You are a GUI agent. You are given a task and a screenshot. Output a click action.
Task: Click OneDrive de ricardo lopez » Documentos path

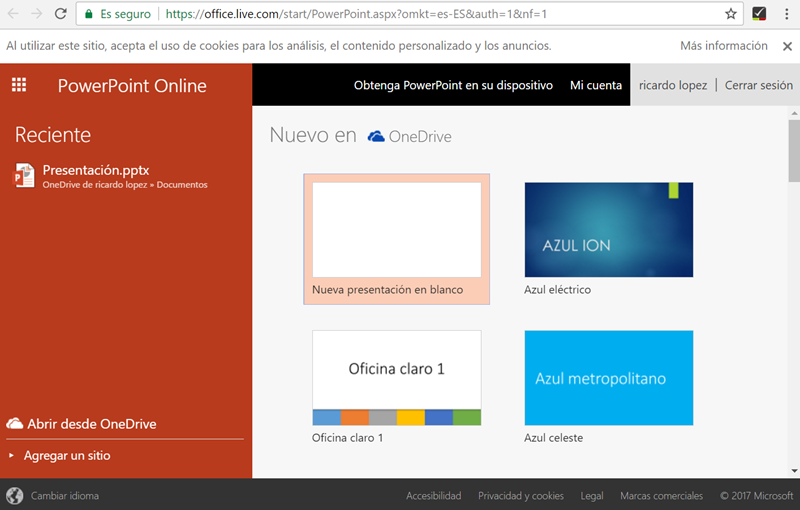[x=125, y=185]
